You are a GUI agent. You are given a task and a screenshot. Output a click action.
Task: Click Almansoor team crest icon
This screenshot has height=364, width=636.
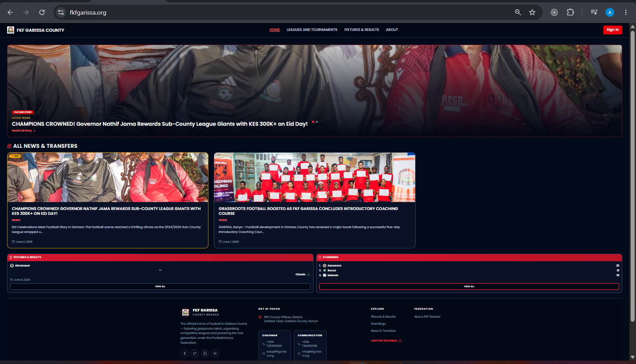12,266
